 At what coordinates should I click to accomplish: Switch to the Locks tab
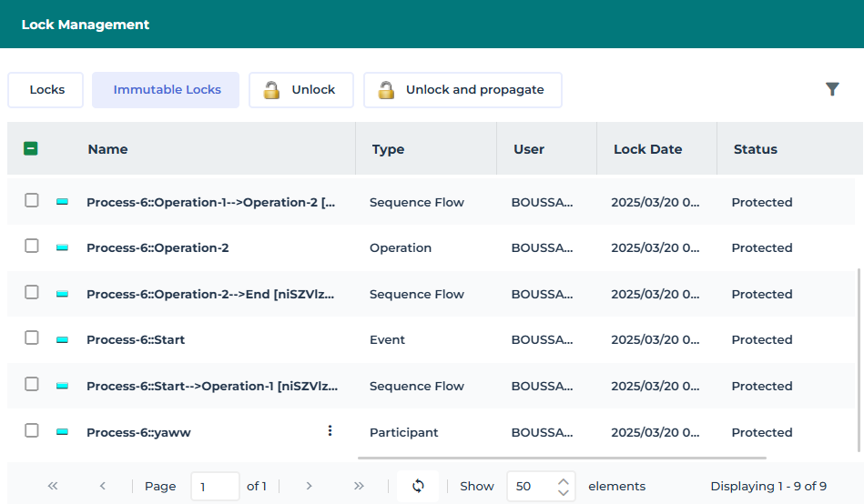(x=46, y=90)
